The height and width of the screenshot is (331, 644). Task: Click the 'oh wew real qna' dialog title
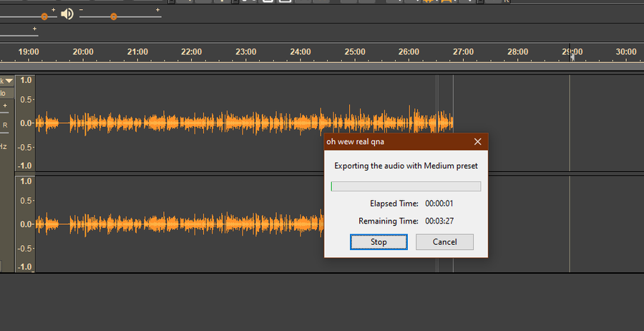pyautogui.click(x=355, y=142)
